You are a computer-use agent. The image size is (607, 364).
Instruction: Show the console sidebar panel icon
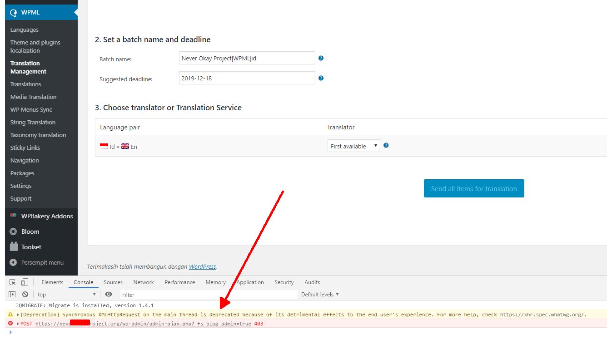pos(12,294)
